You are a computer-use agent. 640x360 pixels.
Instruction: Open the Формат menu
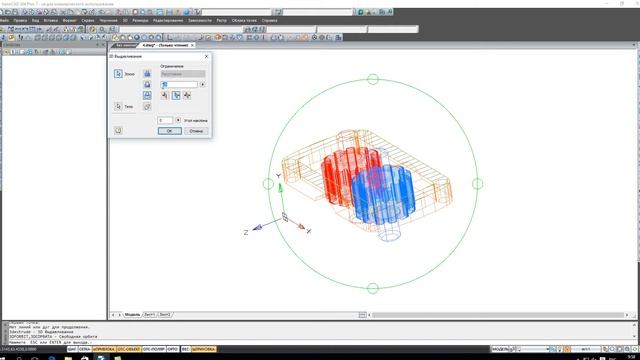69,20
